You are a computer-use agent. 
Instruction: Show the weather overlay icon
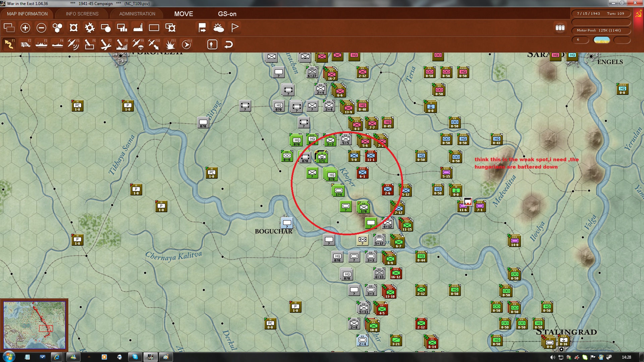click(x=219, y=27)
